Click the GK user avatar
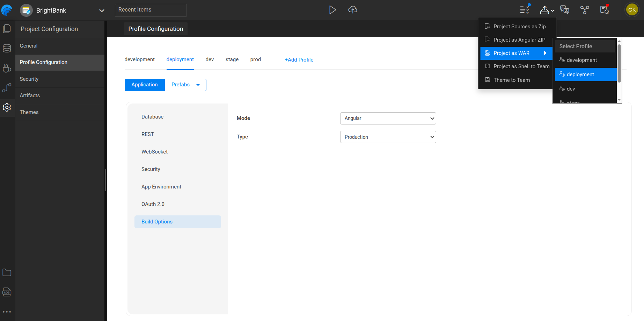Screen dimensions: 644x321 click(x=632, y=9)
